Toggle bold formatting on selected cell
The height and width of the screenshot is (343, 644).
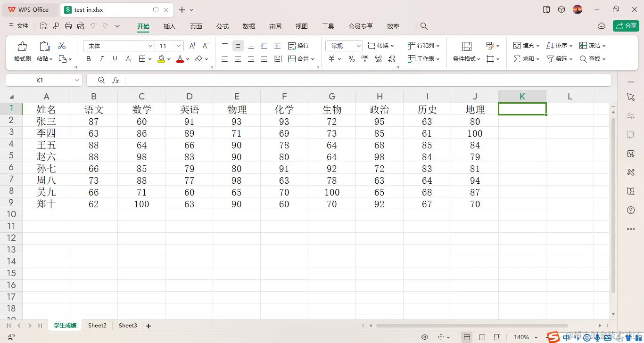tap(88, 58)
